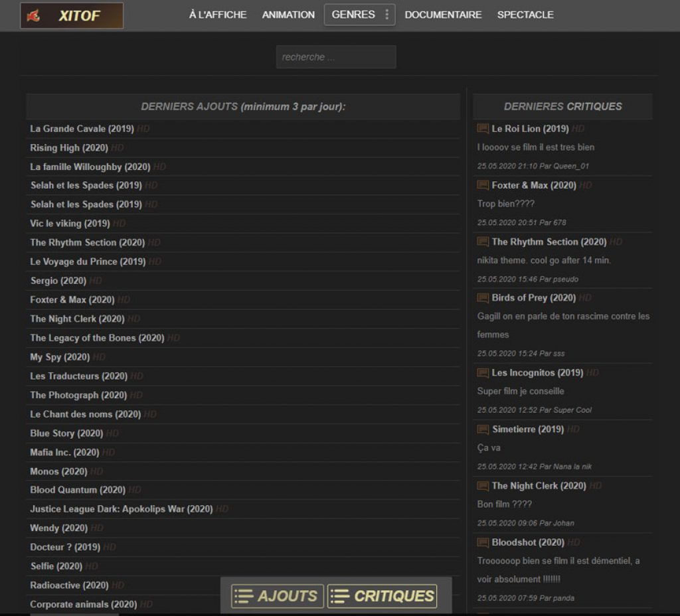The image size is (680, 616).
Task: Click comment icon beside Birds of Prey
Action: 483,298
